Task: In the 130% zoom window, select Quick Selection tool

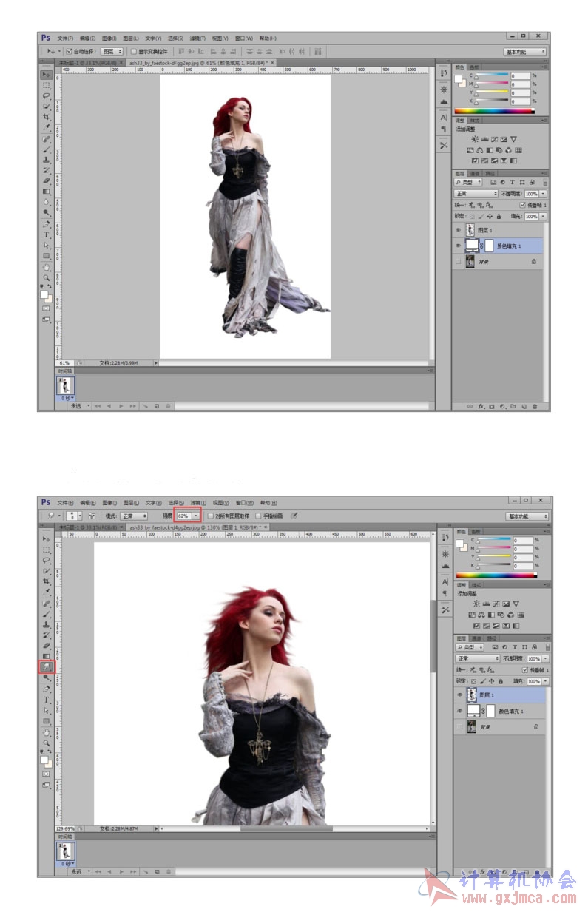Action: 46,571
